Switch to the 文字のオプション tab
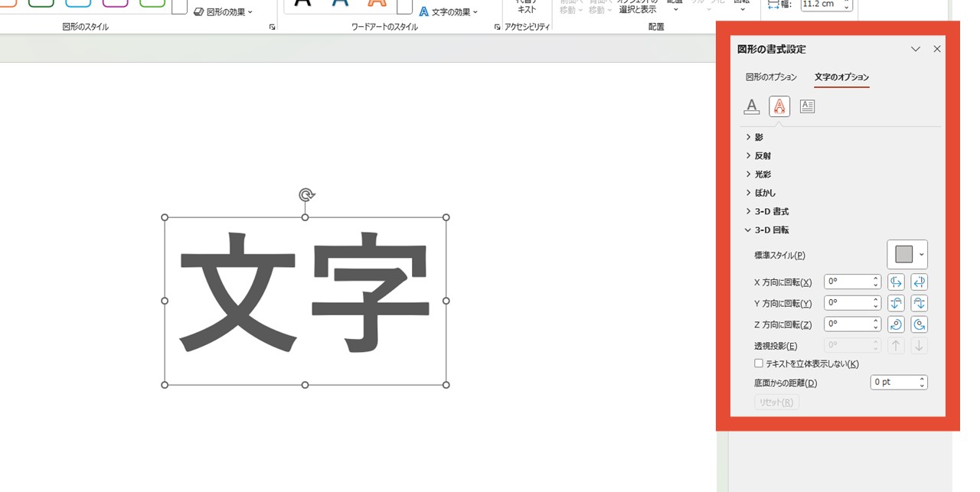980x492 pixels. tap(841, 77)
